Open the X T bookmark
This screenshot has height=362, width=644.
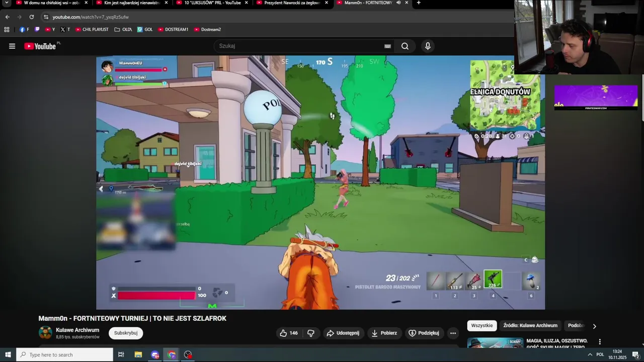(65, 30)
